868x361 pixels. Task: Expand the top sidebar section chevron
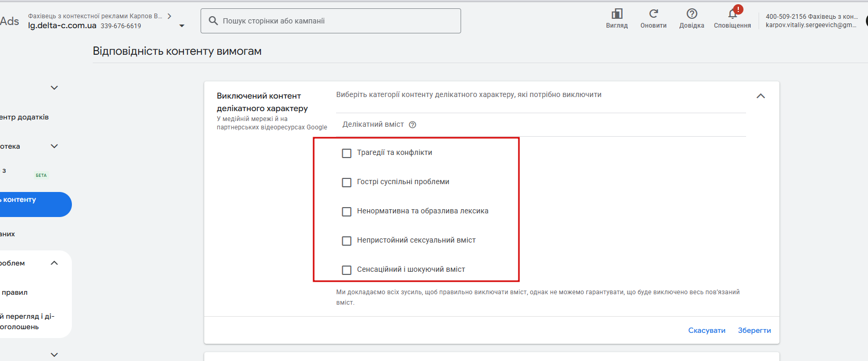(x=54, y=88)
